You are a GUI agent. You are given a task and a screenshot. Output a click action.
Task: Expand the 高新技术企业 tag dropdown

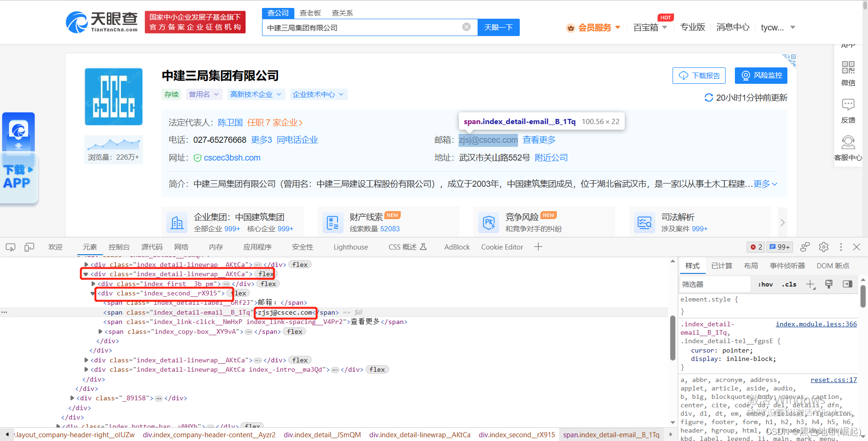[256, 95]
